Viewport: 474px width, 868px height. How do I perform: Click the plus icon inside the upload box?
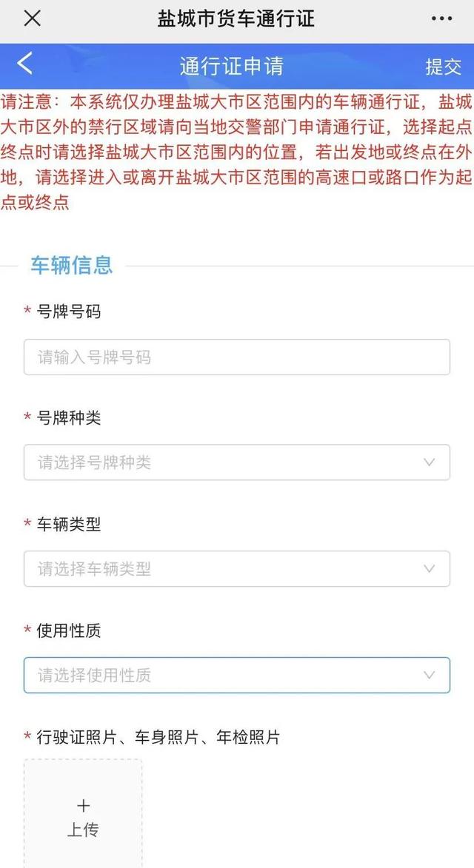point(83,805)
